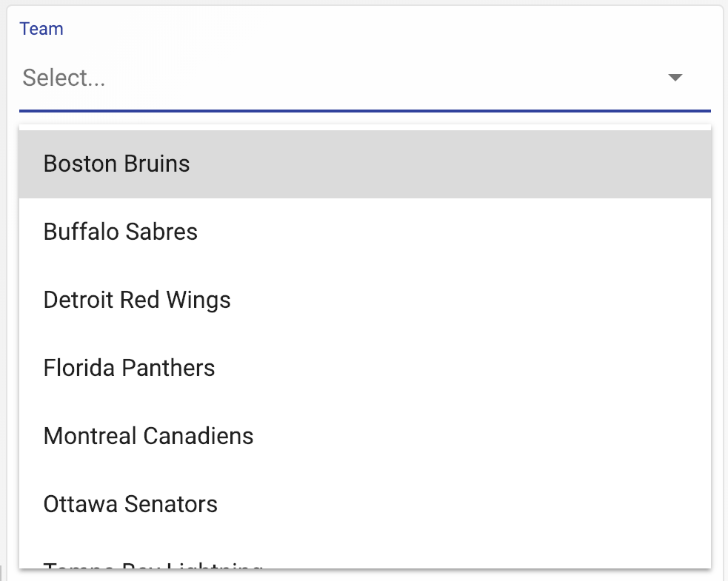Image resolution: width=728 pixels, height=581 pixels.
Task: Click the Ottawa Senators list item
Action: click(364, 504)
